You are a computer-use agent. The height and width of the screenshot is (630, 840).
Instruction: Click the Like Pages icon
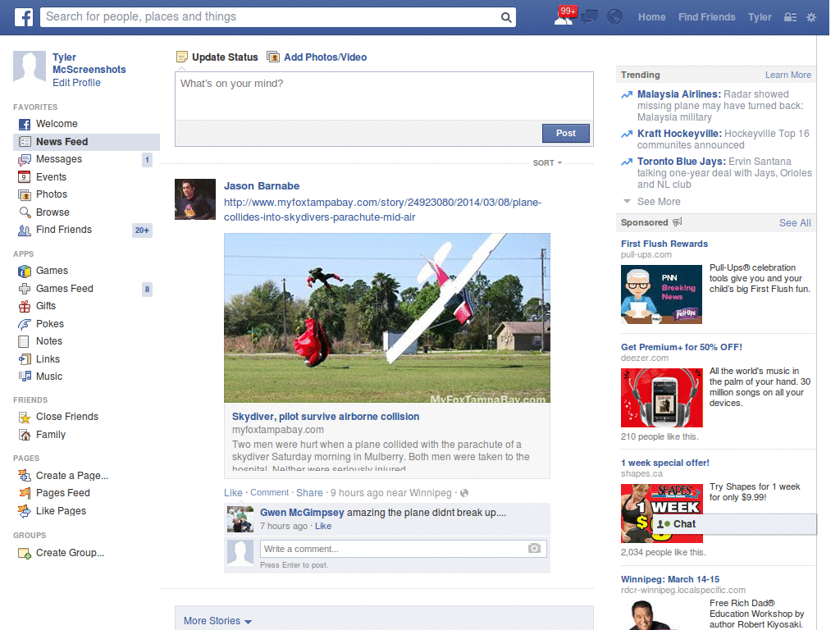tap(25, 511)
